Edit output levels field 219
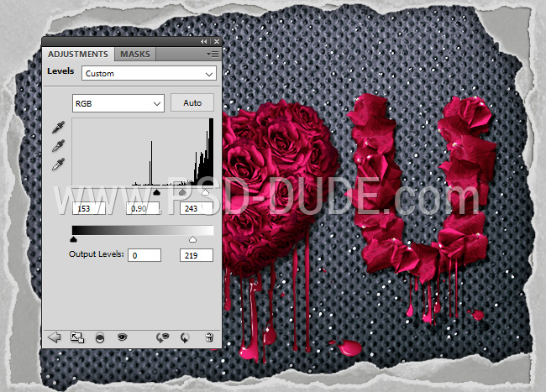The image size is (546, 392). pos(197,255)
